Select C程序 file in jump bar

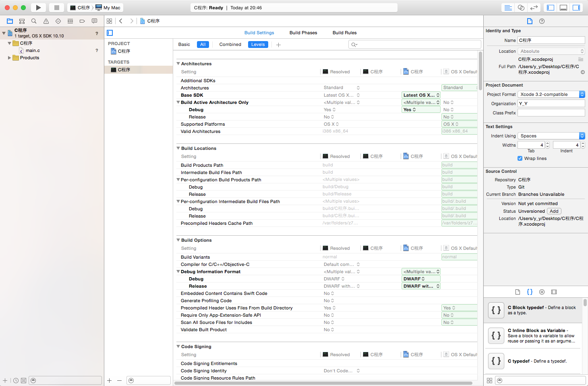click(150, 21)
